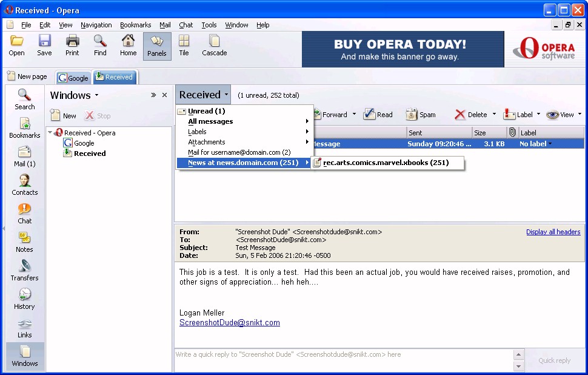Mark message as Read
588x375 pixels.
point(378,115)
